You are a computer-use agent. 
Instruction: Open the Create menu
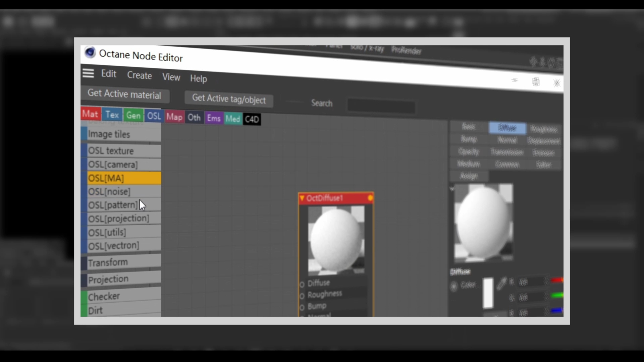click(139, 75)
